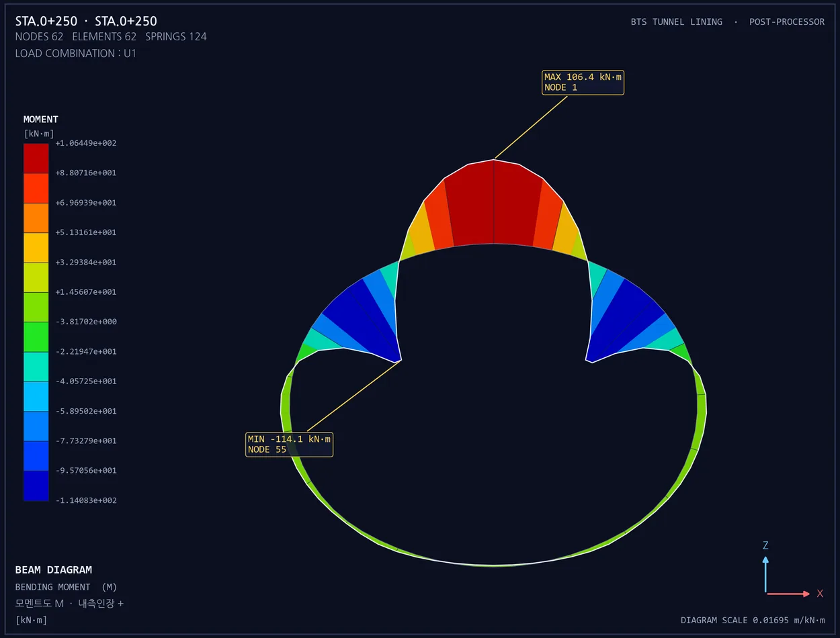The height and width of the screenshot is (638, 840).
Task: Click the red X axis arrow
Action: click(x=788, y=594)
